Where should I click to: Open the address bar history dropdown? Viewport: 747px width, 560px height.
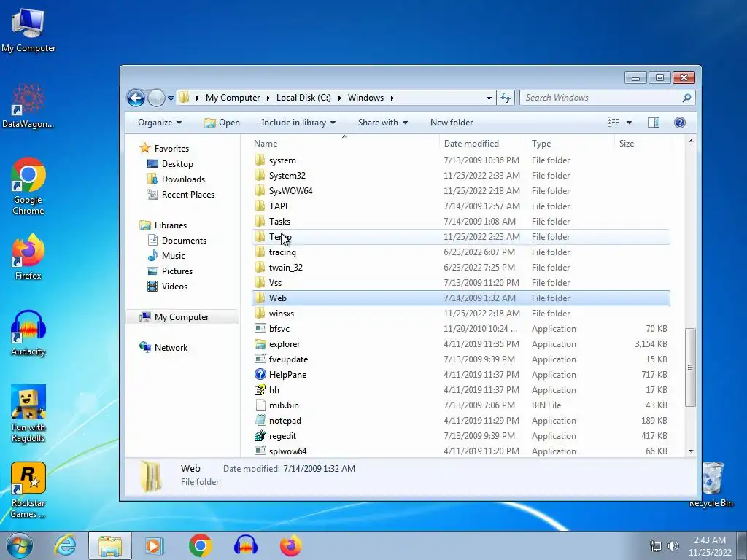[489, 98]
